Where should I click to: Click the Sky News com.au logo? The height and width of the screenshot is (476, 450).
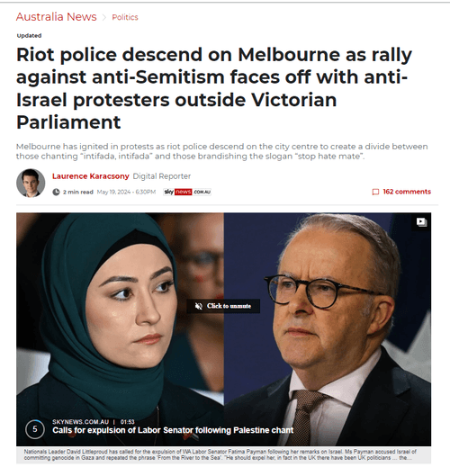click(x=187, y=192)
